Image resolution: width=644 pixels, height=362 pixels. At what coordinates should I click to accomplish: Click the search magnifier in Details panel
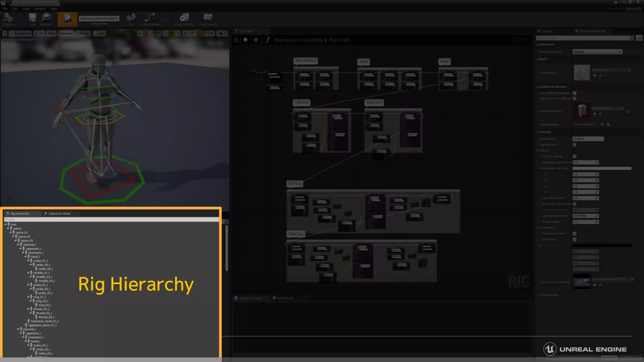(632, 38)
